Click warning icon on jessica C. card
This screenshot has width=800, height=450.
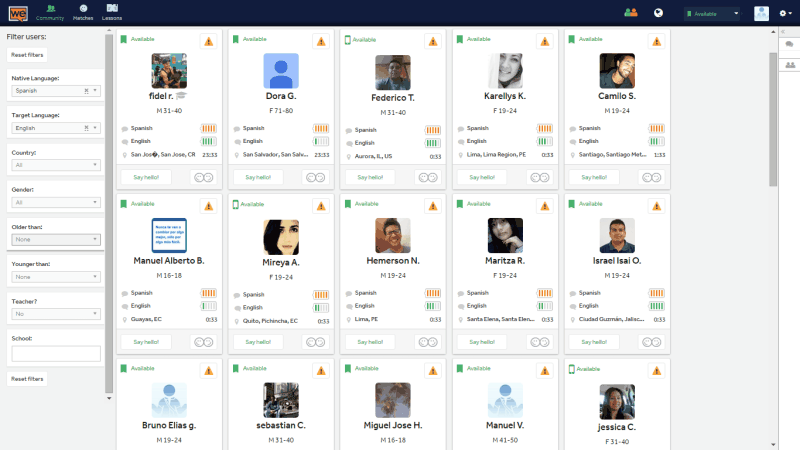[657, 371]
